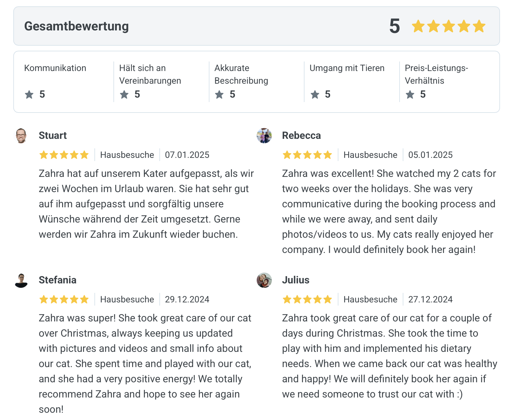This screenshot has height=420, width=513.
Task: Click the star under Preis-Leistungs-Verhältnis
Action: pos(410,94)
